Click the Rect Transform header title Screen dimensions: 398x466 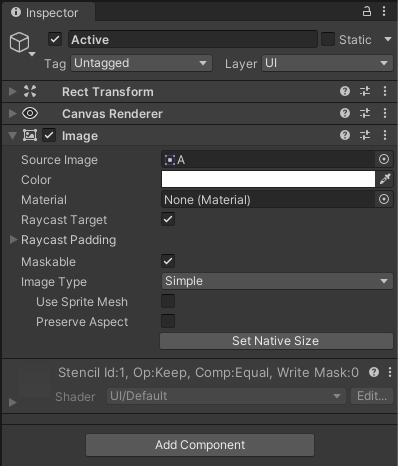point(108,92)
